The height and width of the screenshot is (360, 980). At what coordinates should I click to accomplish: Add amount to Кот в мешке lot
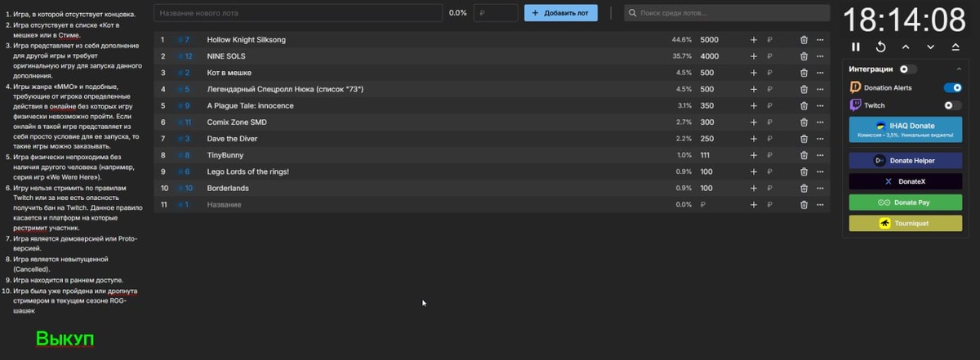pyautogui.click(x=754, y=73)
